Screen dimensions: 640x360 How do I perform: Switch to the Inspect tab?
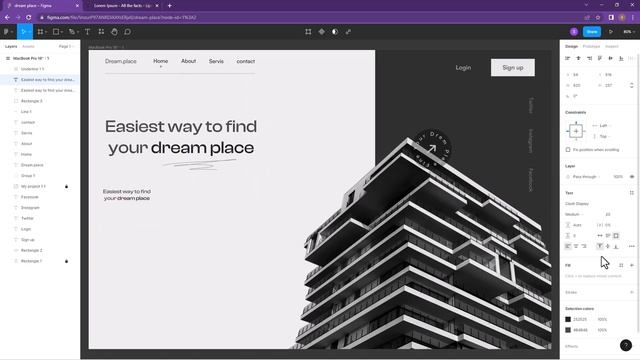611,47
